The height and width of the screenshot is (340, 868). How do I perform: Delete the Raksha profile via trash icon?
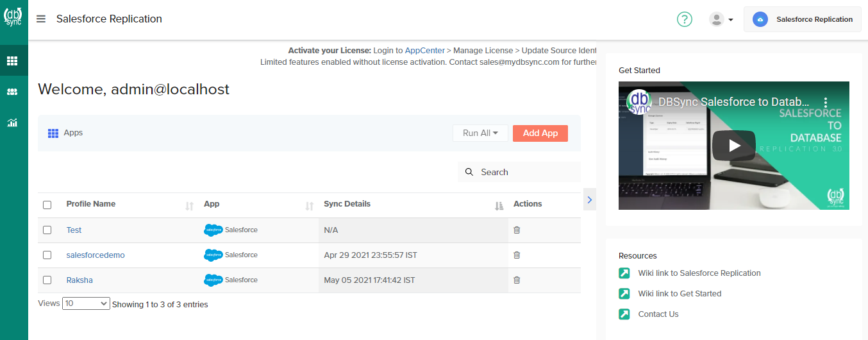(x=517, y=280)
